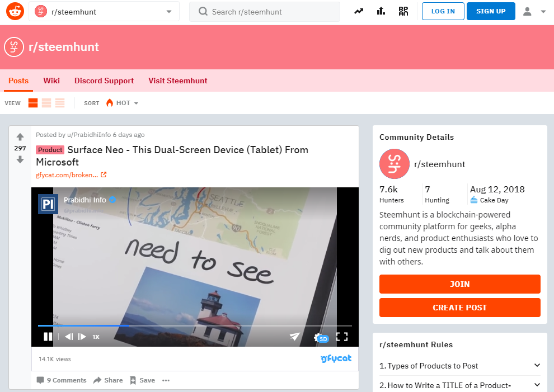
Task: Open the Popular trending arrow icon
Action: coord(359,11)
